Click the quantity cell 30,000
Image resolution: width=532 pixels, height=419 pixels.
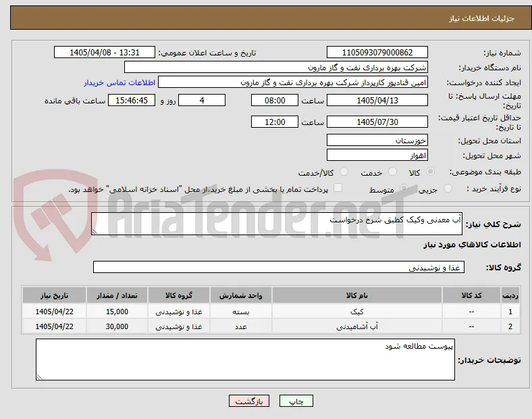[117, 326]
